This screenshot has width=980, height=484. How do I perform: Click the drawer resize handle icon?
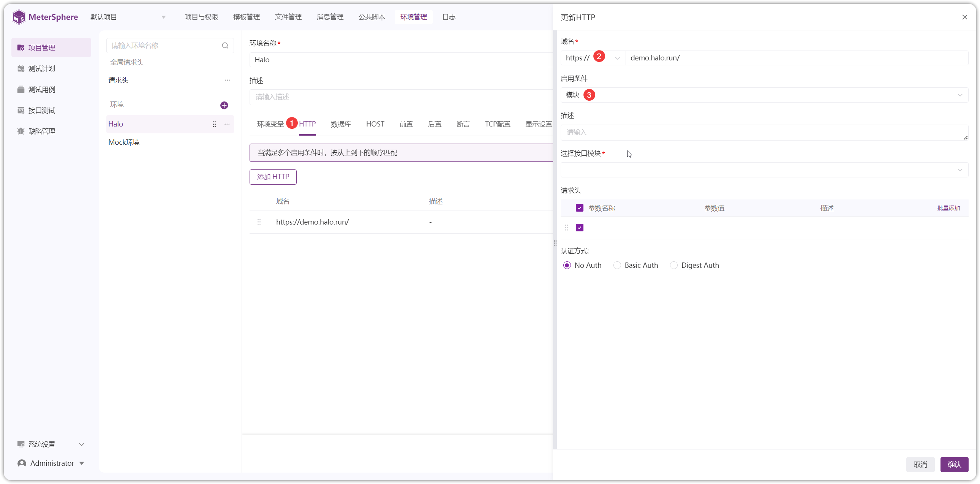(555, 243)
